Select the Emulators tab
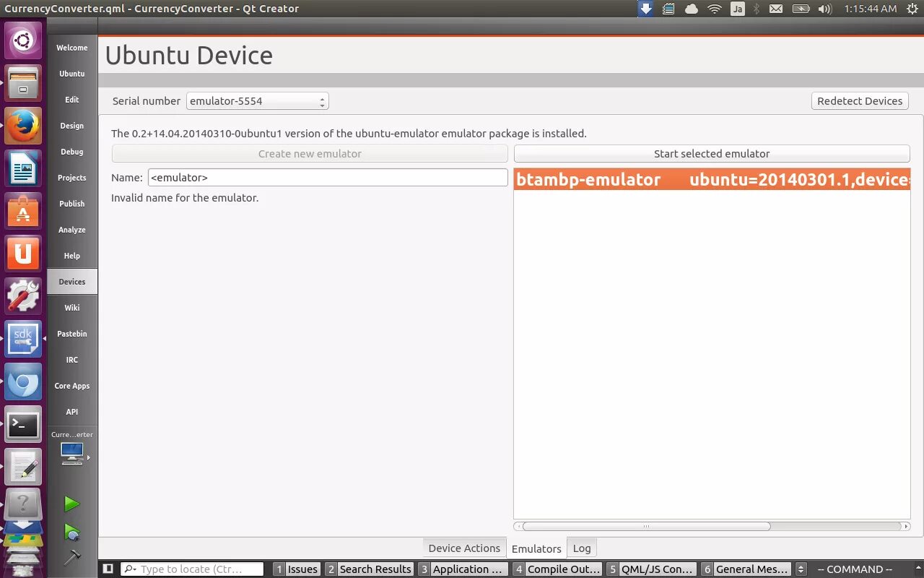 [x=536, y=548]
